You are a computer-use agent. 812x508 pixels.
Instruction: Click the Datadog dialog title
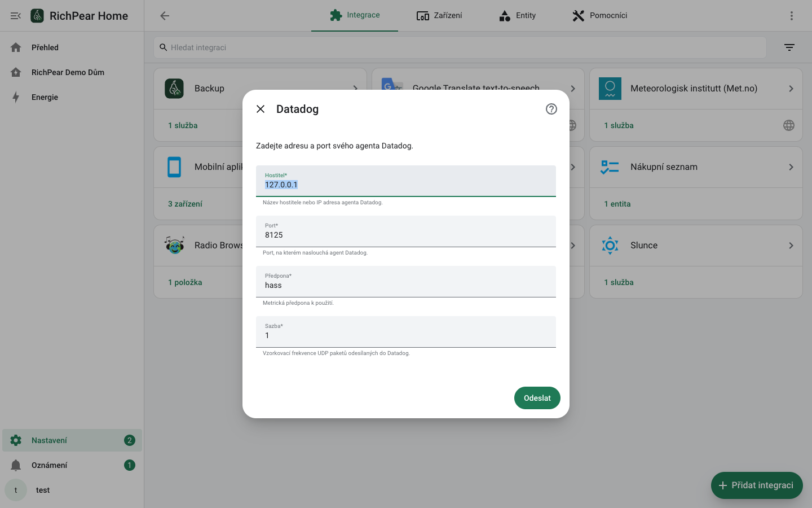click(x=297, y=109)
